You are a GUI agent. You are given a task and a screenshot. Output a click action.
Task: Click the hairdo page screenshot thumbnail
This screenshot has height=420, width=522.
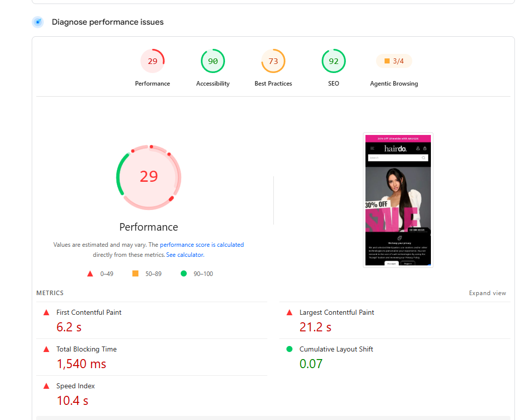398,200
